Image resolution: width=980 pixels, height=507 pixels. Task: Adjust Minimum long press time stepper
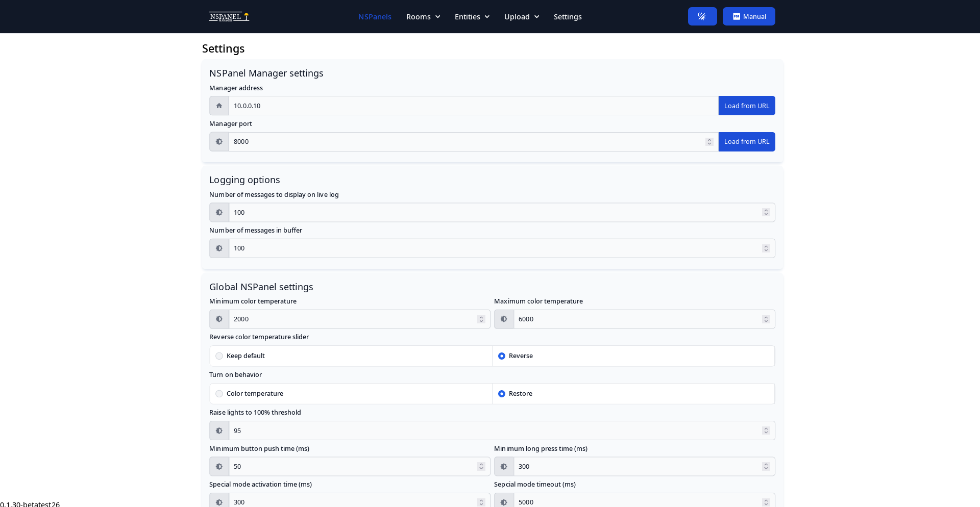pyautogui.click(x=766, y=467)
